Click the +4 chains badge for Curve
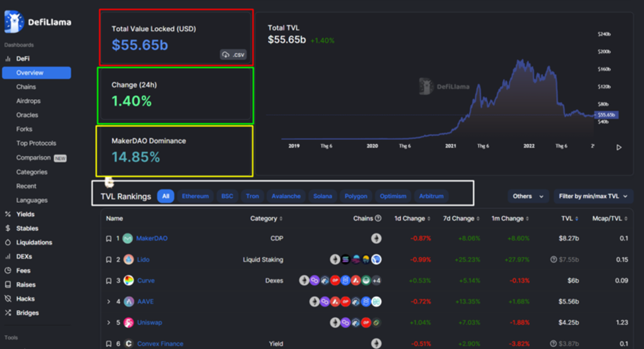The width and height of the screenshot is (644, 349). [376, 281]
